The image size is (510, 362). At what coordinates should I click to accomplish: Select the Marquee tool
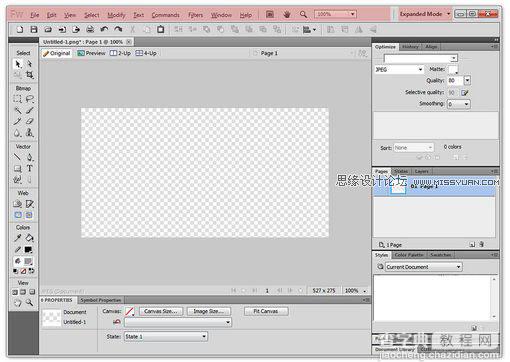[x=18, y=99]
